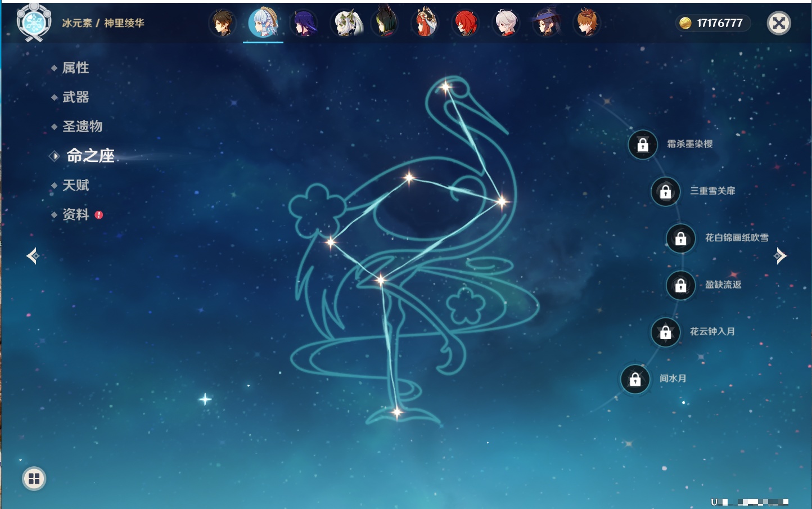The width and height of the screenshot is (812, 509).
Task: Open locked constellation 霜杀墨染樱 lock icon
Action: [x=643, y=145]
